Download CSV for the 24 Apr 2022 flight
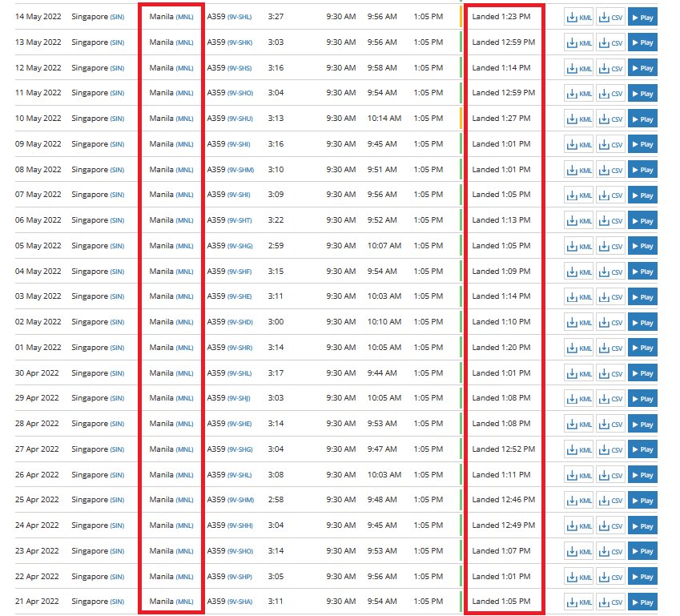680x616 pixels. [x=610, y=525]
